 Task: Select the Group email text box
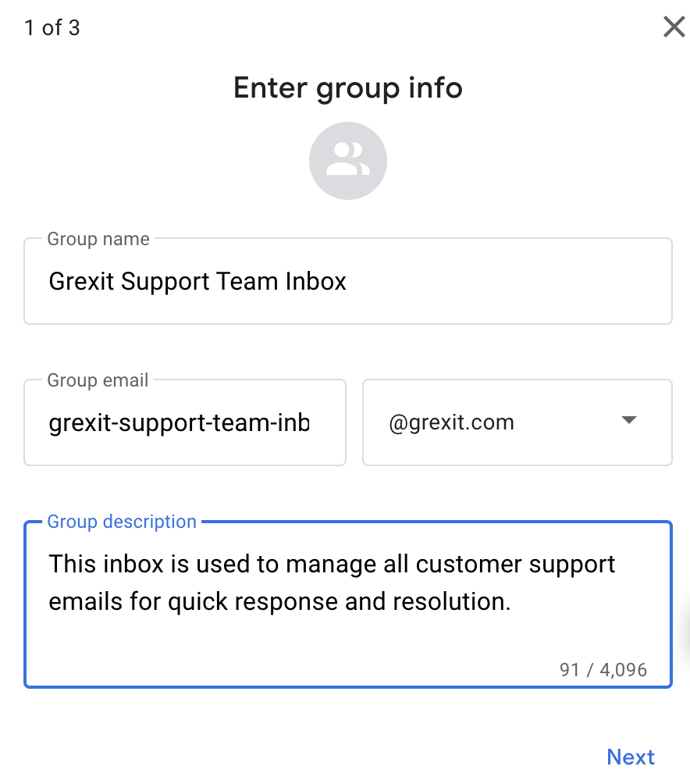point(184,422)
